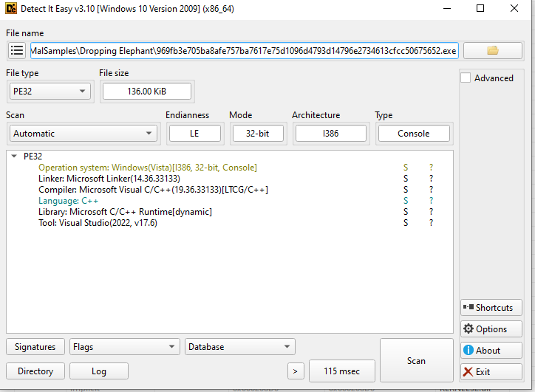Screen dimensions: 535x392
Task: Click the File size 136.00 KiB field
Action: 147,92
